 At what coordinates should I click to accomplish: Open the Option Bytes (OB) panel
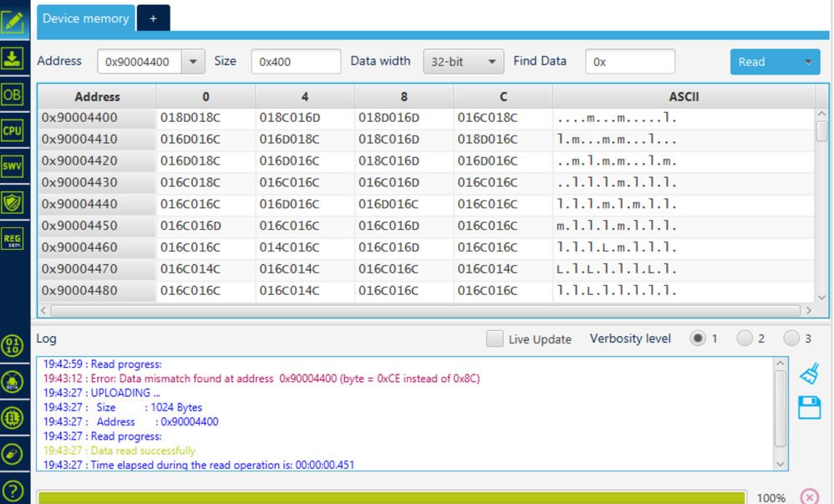(13, 94)
